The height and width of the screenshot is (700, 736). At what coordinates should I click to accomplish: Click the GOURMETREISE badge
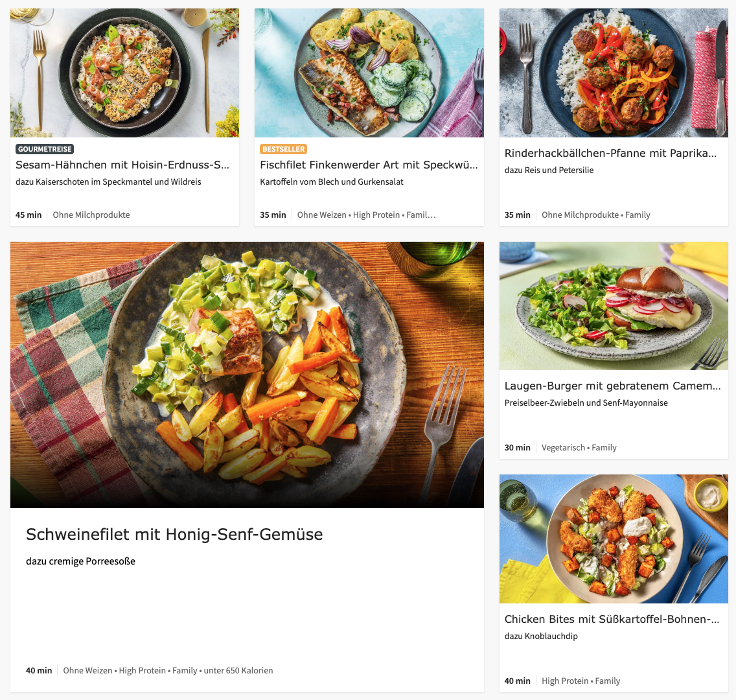pos(45,149)
